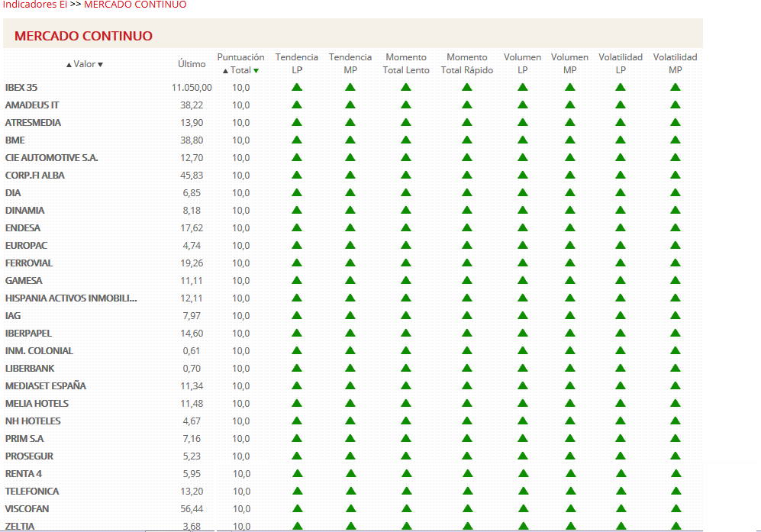Click VISCOFAN Tendencia LP triangle

(x=298, y=508)
